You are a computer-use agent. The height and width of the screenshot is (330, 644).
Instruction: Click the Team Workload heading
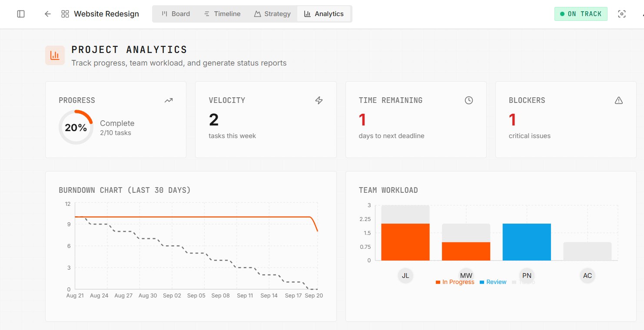click(388, 190)
